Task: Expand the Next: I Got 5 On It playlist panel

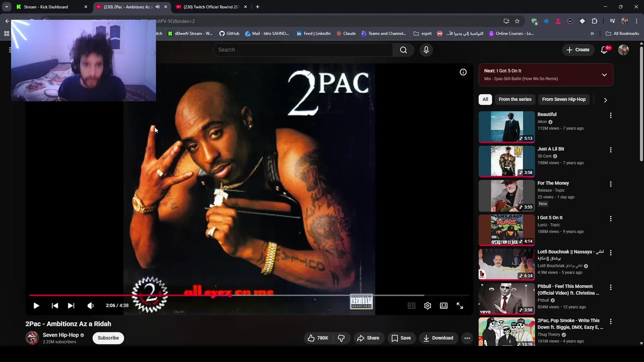Action: 604,75
